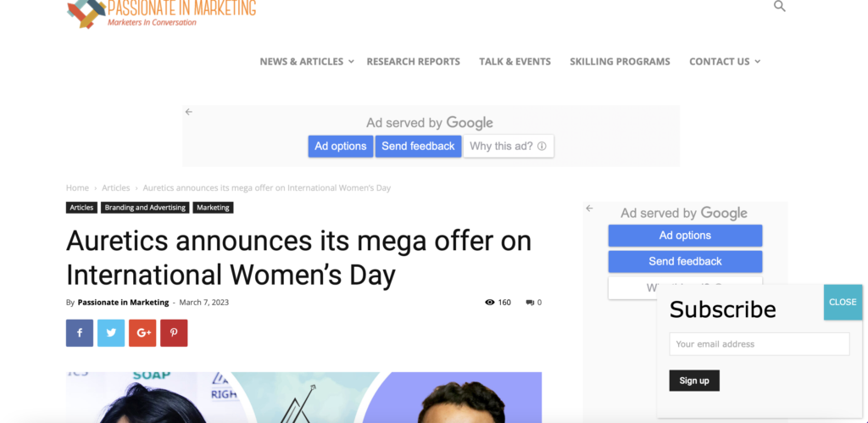
Task: Share article on Pinterest
Action: pyautogui.click(x=174, y=333)
